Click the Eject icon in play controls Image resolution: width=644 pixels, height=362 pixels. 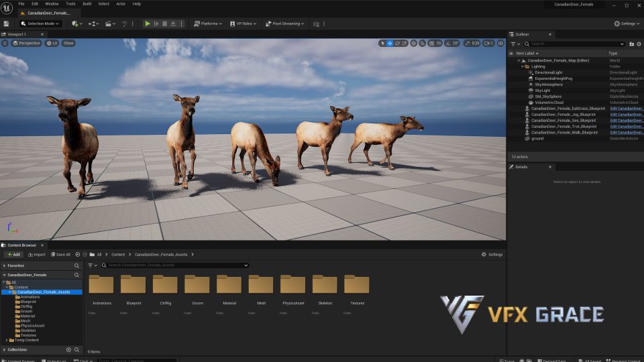(173, 23)
